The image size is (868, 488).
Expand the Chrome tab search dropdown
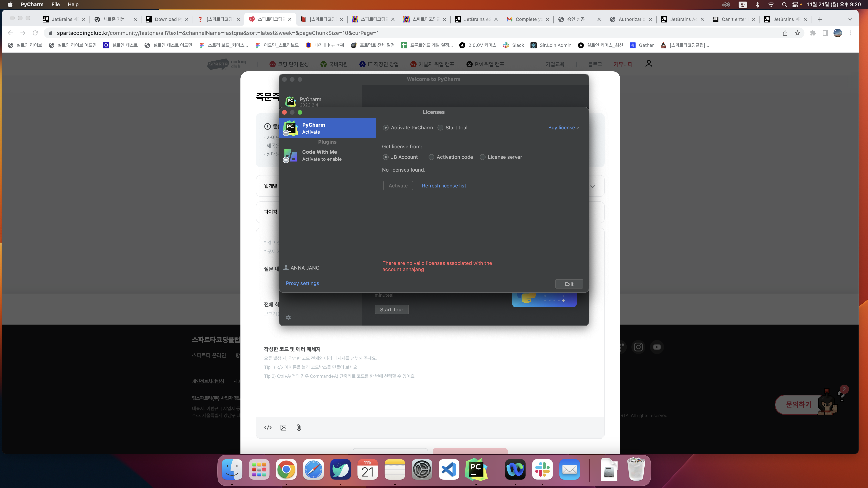[850, 19]
